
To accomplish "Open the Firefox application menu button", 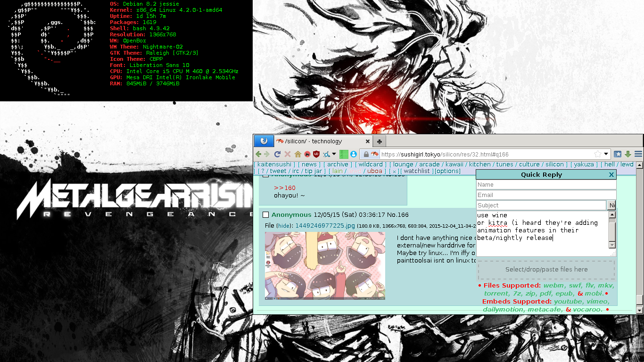I will click(264, 141).
